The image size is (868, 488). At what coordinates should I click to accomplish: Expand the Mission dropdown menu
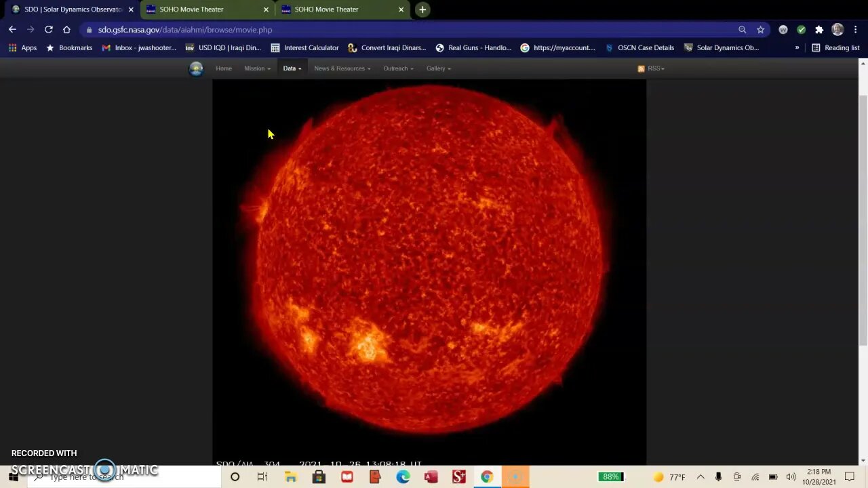pos(257,68)
